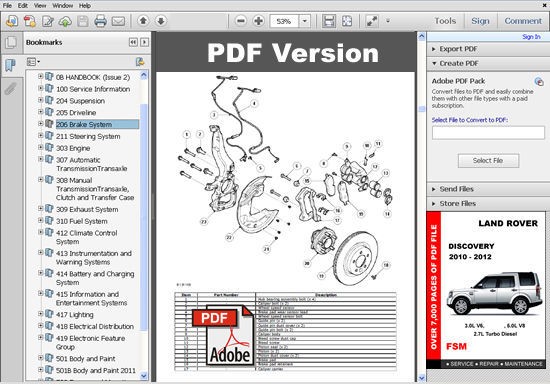Select the 309 Exhaust System bookmark

click(87, 209)
